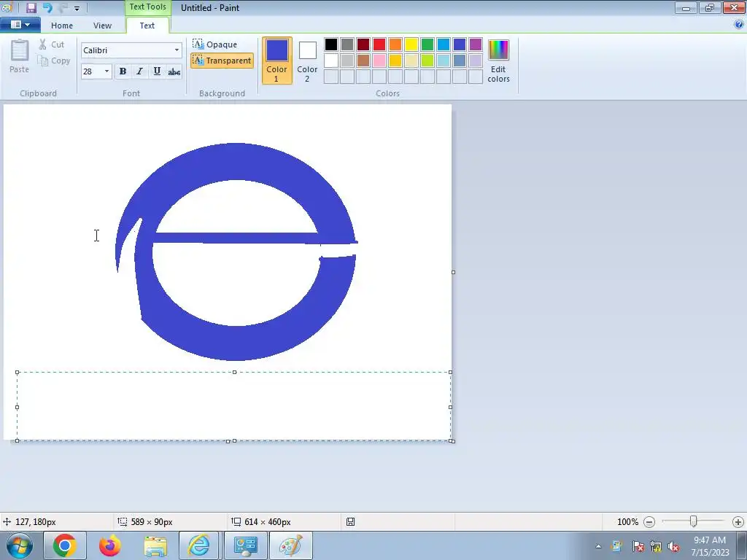Pick the dark gray color swatch
747x560 pixels.
[x=347, y=44]
